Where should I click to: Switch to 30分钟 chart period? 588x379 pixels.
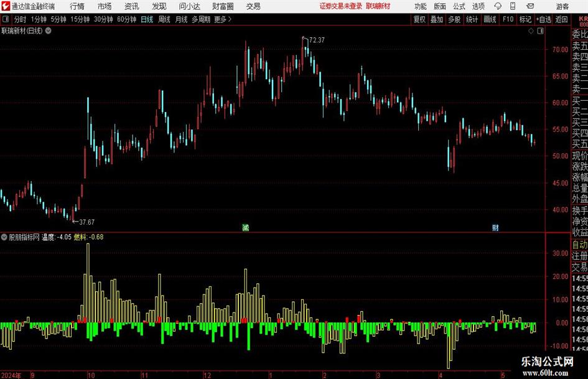pyautogui.click(x=103, y=19)
